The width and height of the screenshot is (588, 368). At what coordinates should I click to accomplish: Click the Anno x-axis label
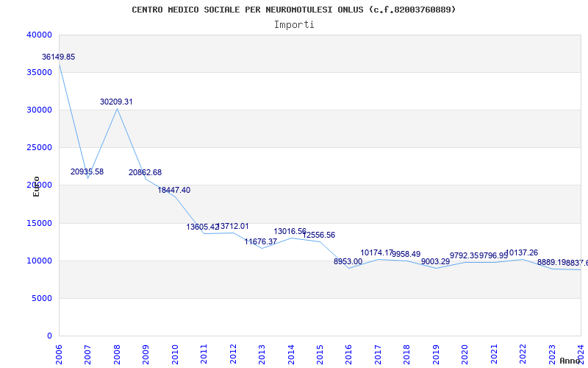571,361
